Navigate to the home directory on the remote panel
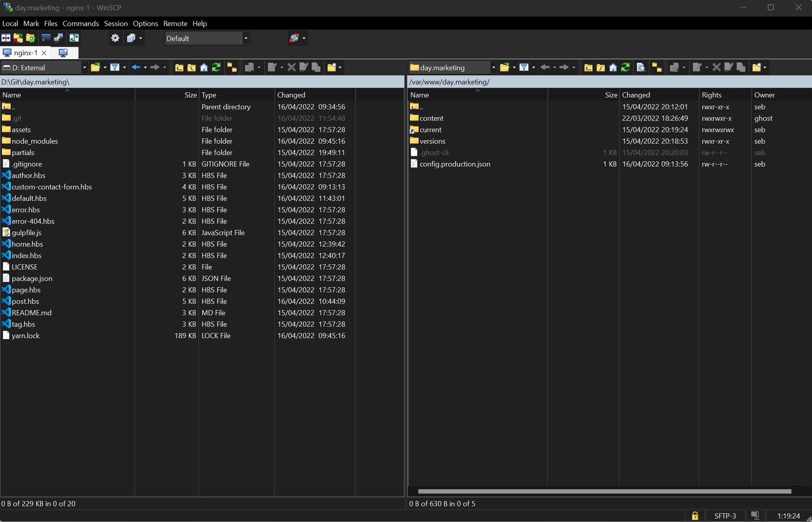 [613, 67]
